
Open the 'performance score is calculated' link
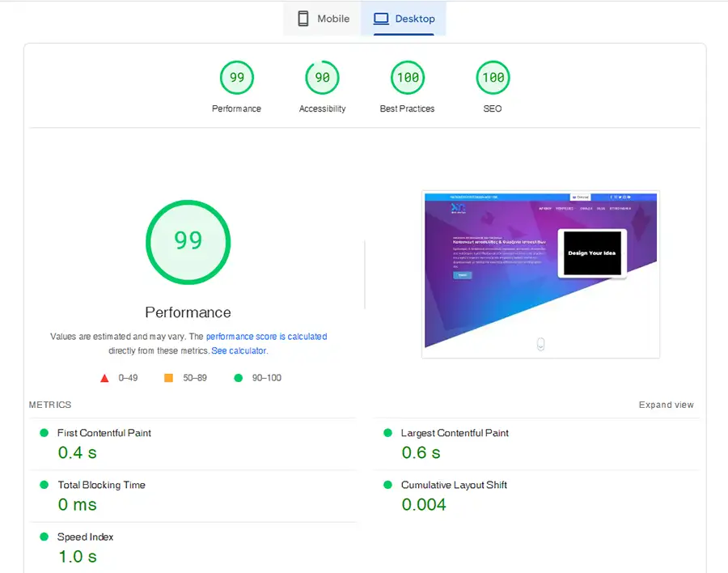(266, 337)
